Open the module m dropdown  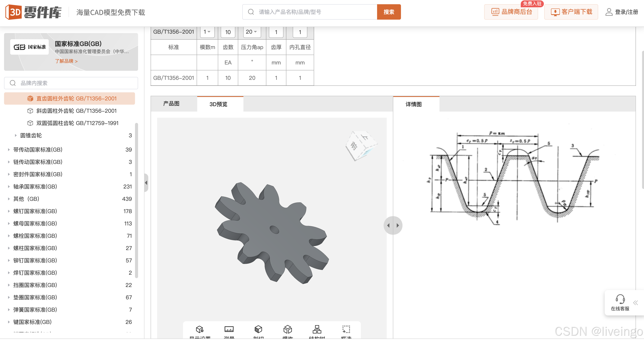(x=207, y=32)
